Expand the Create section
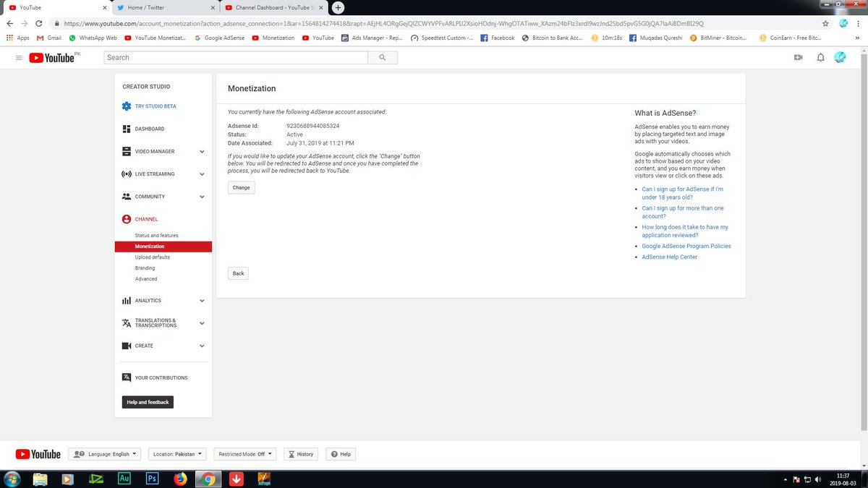The image size is (868, 488). coord(202,346)
